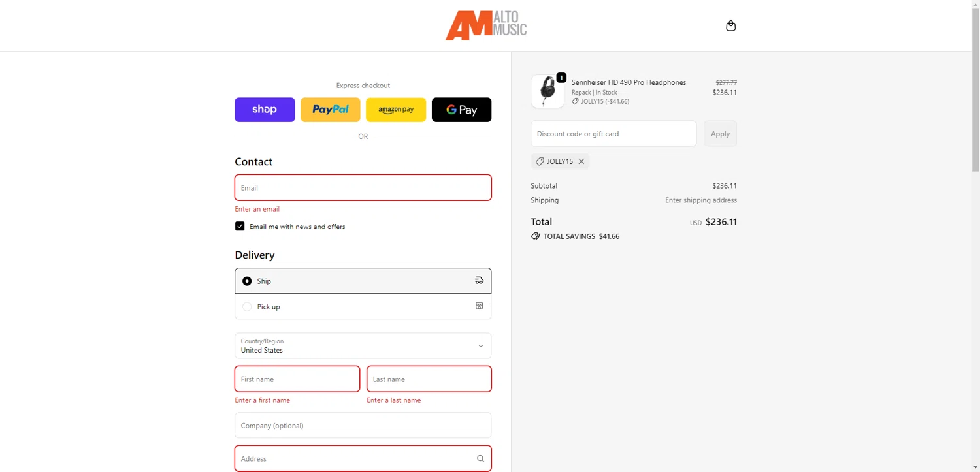Click the Total Savings tag icon
This screenshot has height=472, width=980.
(536, 236)
